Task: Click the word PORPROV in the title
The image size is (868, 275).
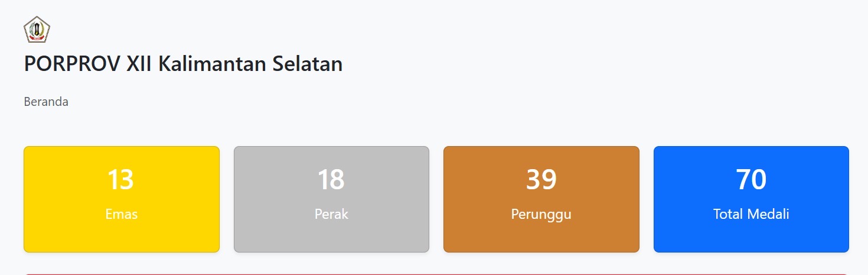Action: (x=73, y=64)
